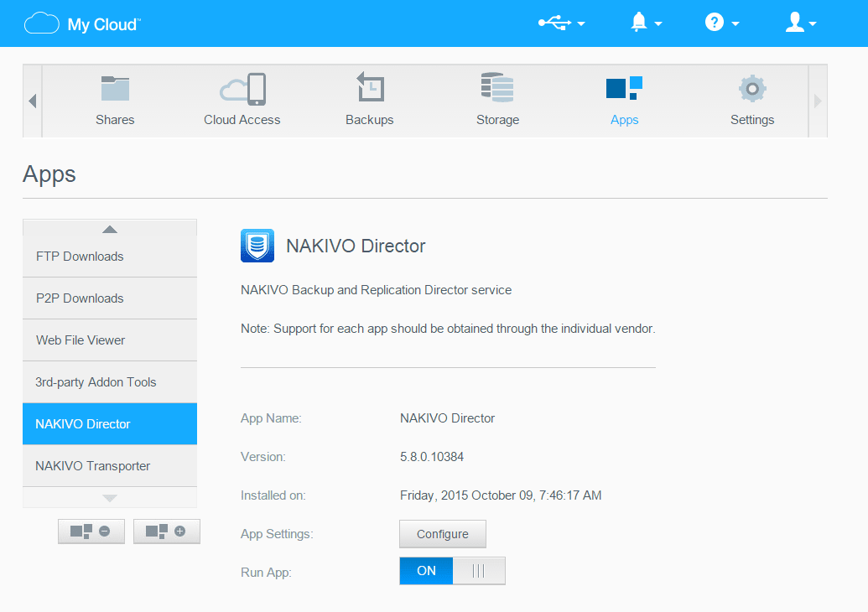This screenshot has width=868, height=612.
Task: Click the Storage drives icon
Action: 497,87
